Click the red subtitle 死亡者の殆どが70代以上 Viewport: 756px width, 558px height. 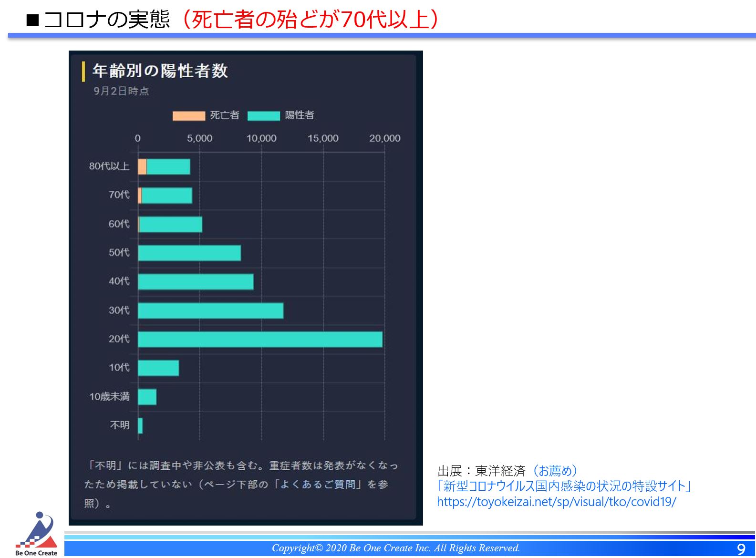point(311,20)
